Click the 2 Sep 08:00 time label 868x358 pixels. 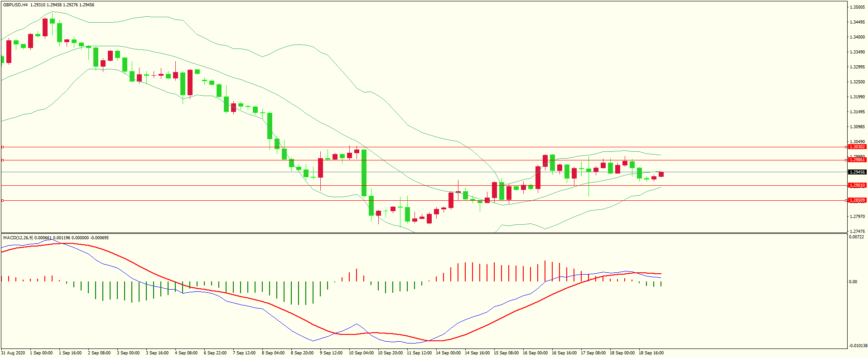99,353
